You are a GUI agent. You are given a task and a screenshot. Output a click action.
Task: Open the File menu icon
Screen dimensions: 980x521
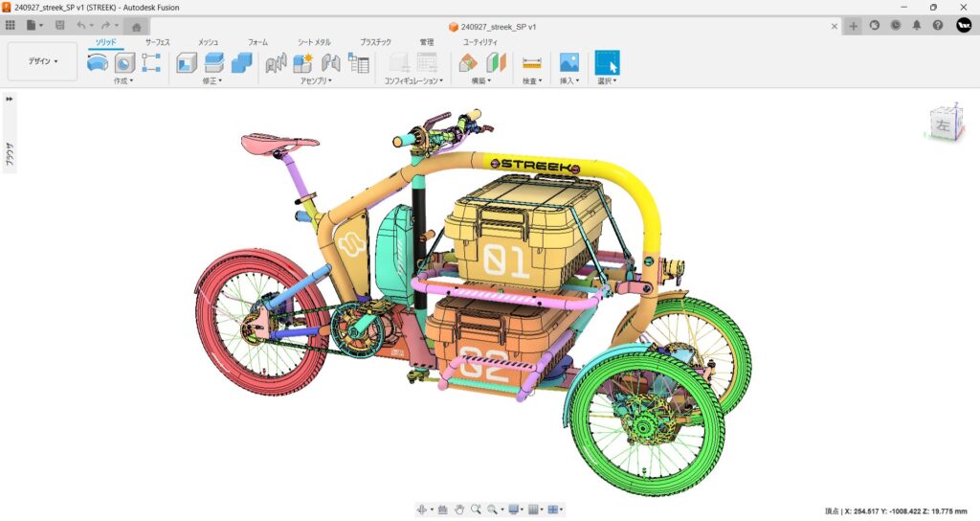tap(32, 26)
